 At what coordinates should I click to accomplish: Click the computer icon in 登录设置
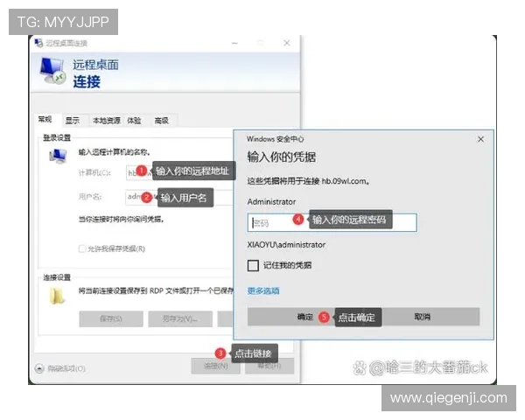(58, 156)
